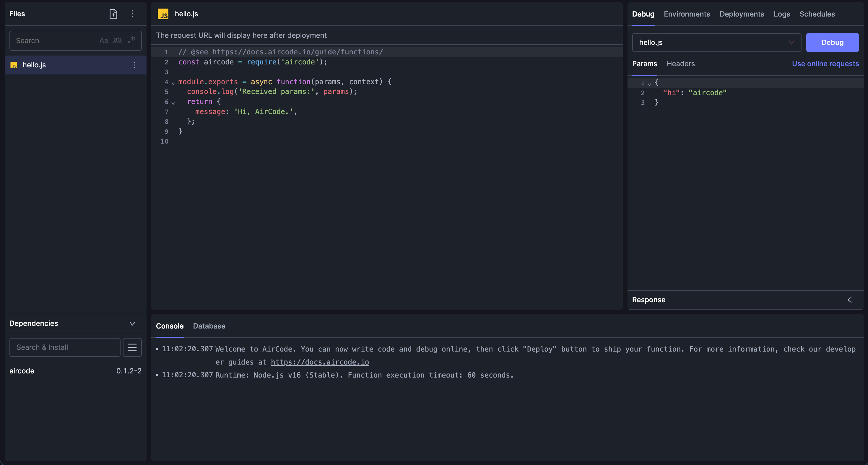Click the console.log line in editor
The image size is (868, 465).
[272, 91]
